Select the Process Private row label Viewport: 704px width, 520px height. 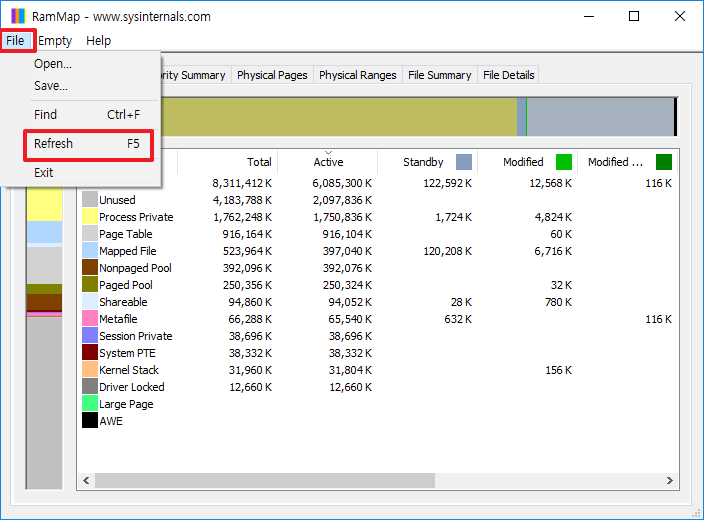click(x=136, y=217)
